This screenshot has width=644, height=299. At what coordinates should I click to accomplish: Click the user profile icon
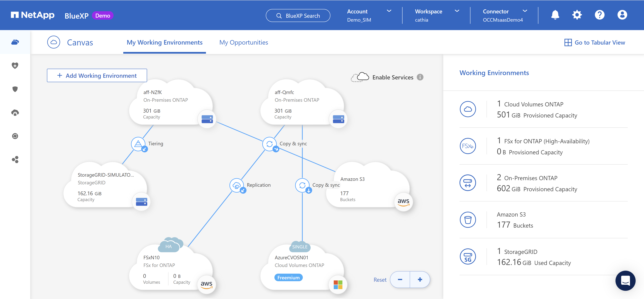[x=622, y=15]
